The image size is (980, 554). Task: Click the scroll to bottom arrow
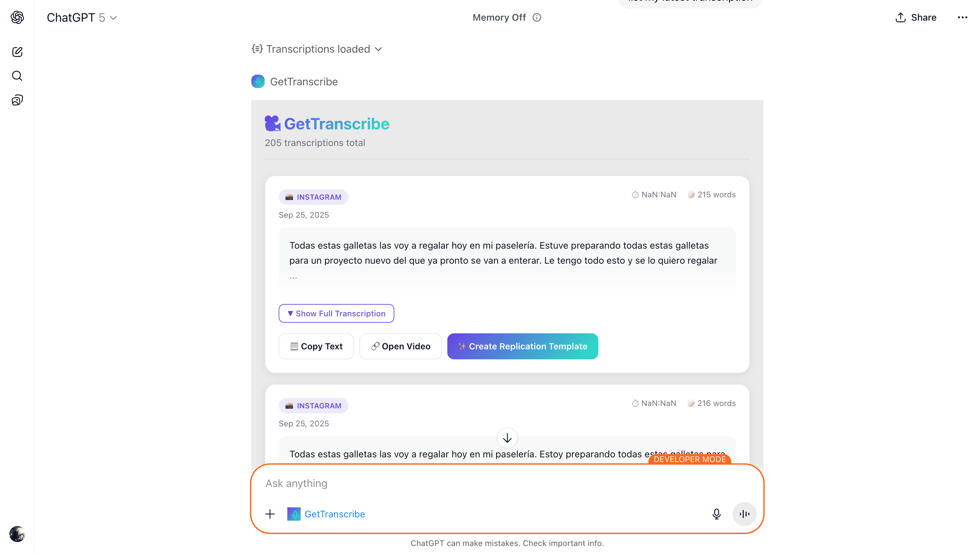[x=507, y=438]
